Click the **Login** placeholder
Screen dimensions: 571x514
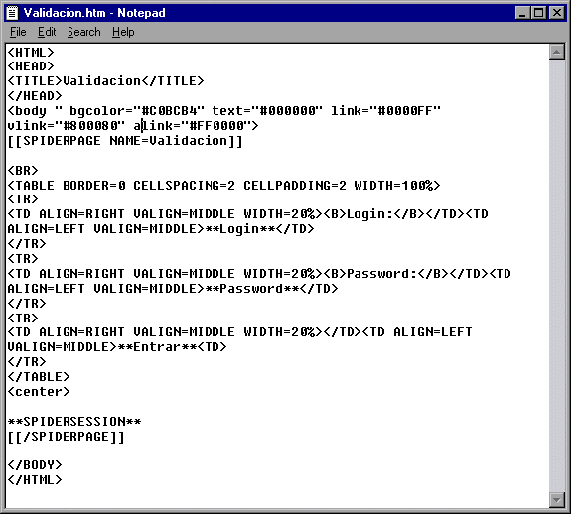(240, 229)
